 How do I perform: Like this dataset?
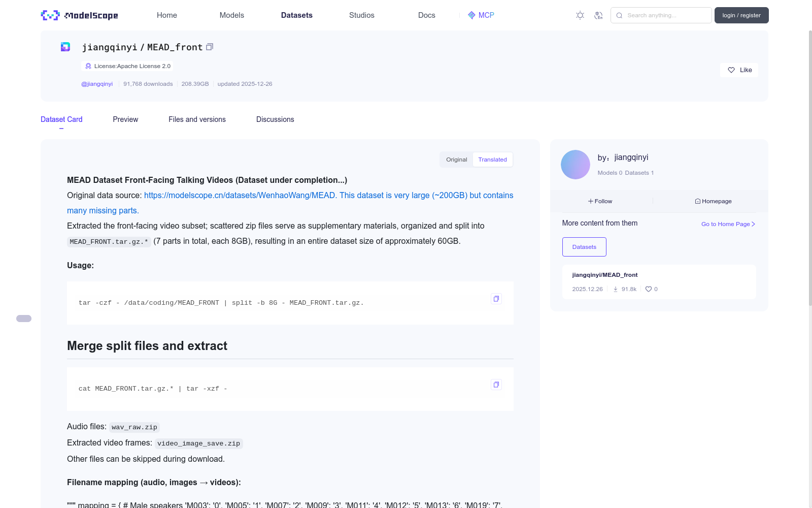(x=739, y=70)
